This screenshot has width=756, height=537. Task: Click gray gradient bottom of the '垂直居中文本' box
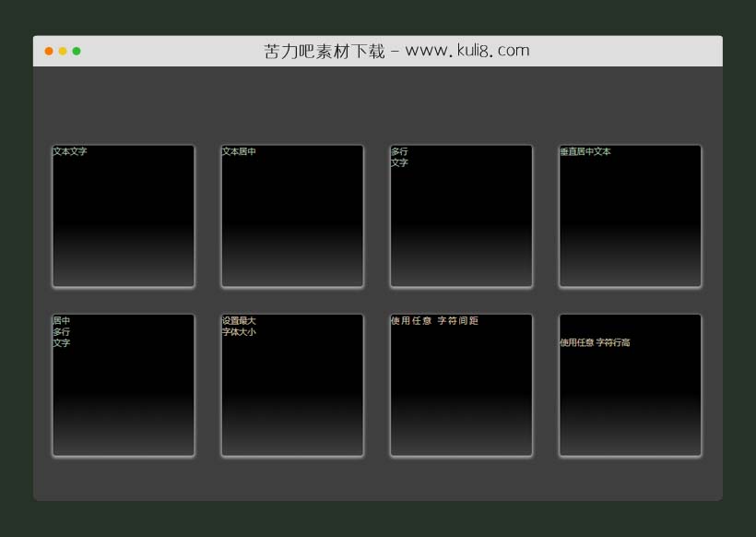point(631,268)
